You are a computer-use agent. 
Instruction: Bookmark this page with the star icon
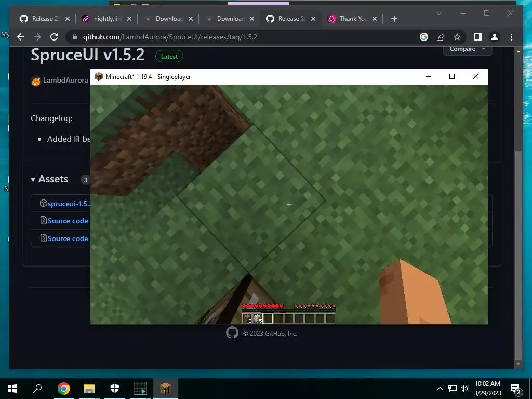click(x=457, y=37)
